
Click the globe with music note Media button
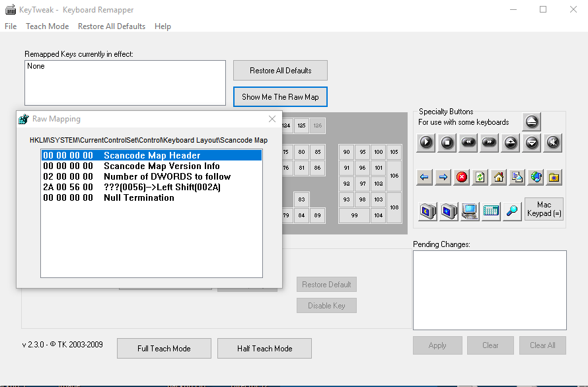pyautogui.click(x=536, y=177)
